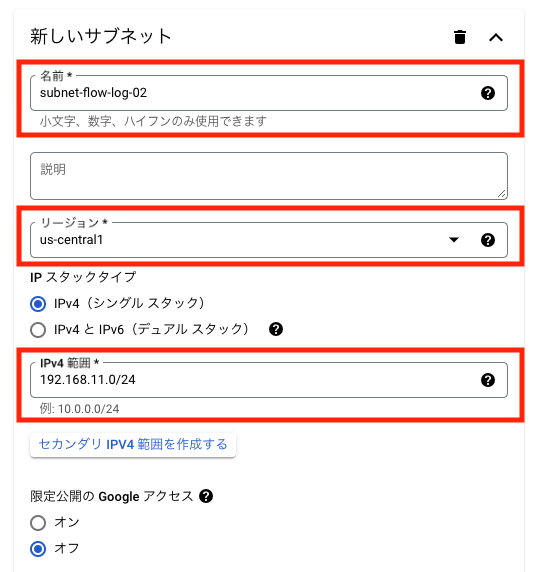Show help for 限定公開の Google アクセス
This screenshot has width=547, height=572.
point(206,496)
